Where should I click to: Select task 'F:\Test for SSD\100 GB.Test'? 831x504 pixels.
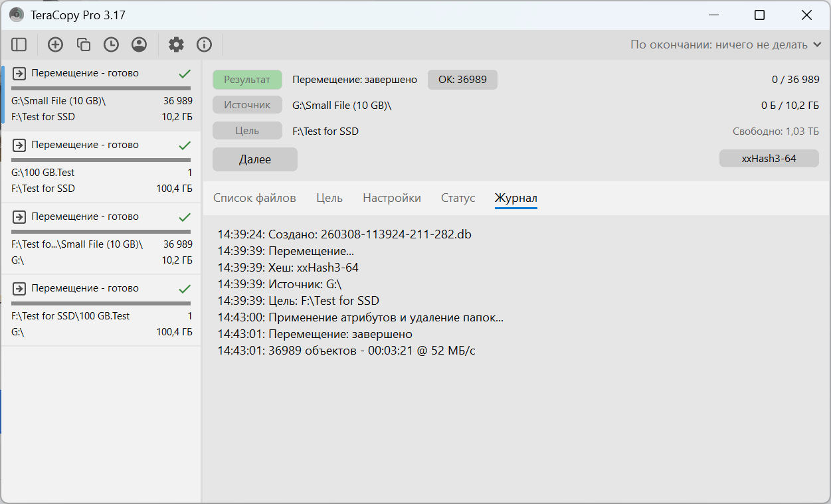[x=101, y=310]
